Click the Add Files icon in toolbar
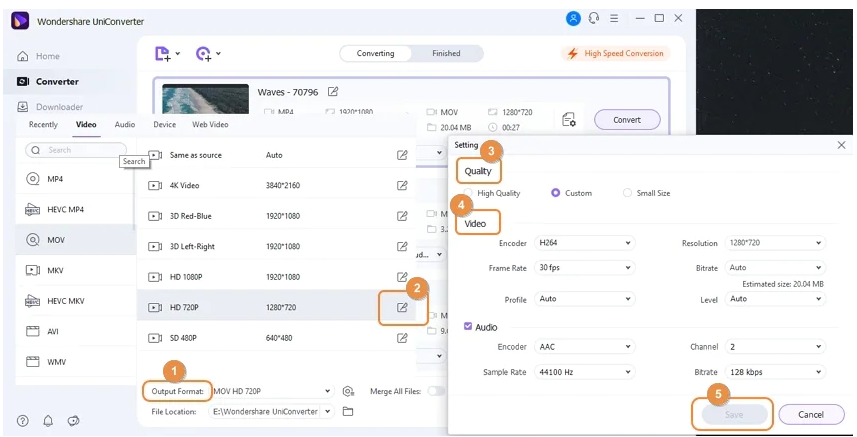The height and width of the screenshot is (437, 857). 164,53
